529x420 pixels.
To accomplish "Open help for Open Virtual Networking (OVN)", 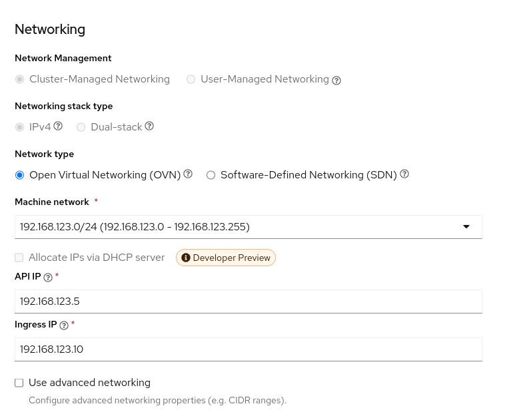I will click(x=188, y=174).
